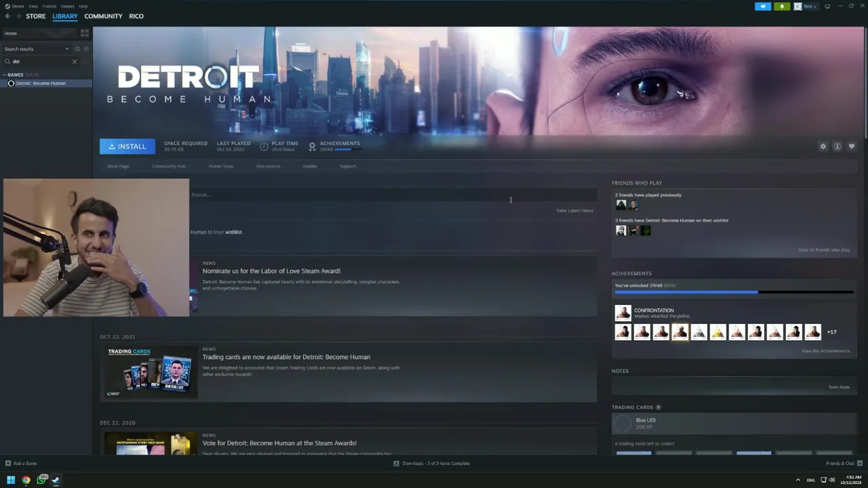
Task: Open Windows Start menu
Action: [11, 480]
